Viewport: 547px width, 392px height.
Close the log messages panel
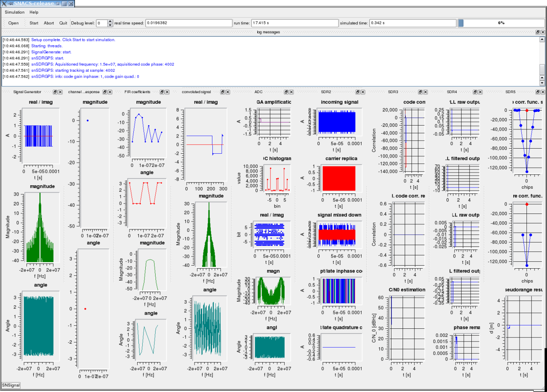coord(543,32)
